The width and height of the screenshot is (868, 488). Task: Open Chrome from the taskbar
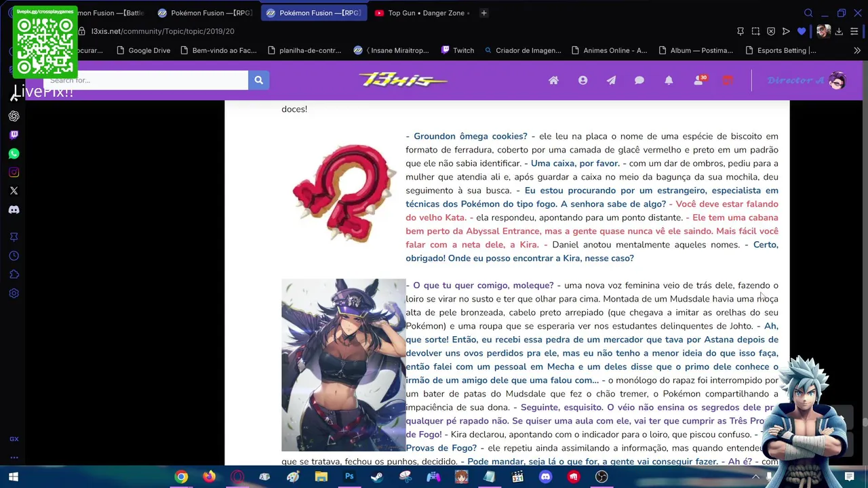[x=181, y=477]
